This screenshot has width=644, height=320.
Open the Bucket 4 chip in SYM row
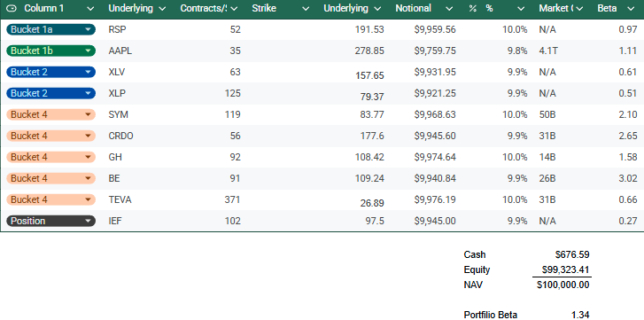coord(50,114)
